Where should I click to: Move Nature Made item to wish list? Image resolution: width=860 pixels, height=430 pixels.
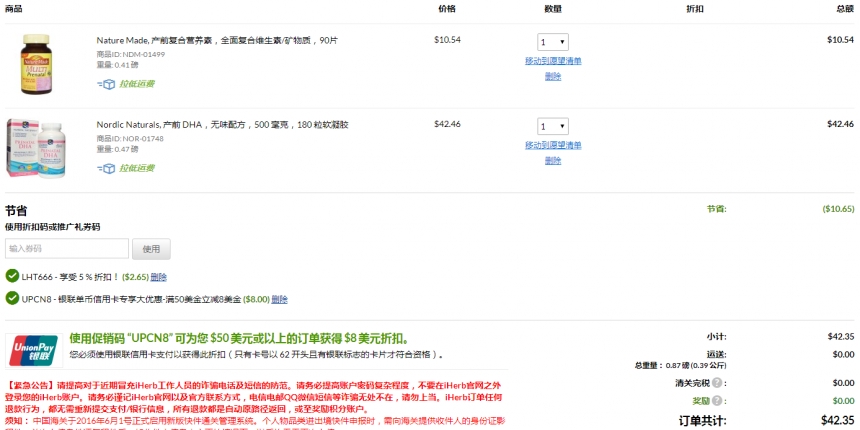[553, 61]
